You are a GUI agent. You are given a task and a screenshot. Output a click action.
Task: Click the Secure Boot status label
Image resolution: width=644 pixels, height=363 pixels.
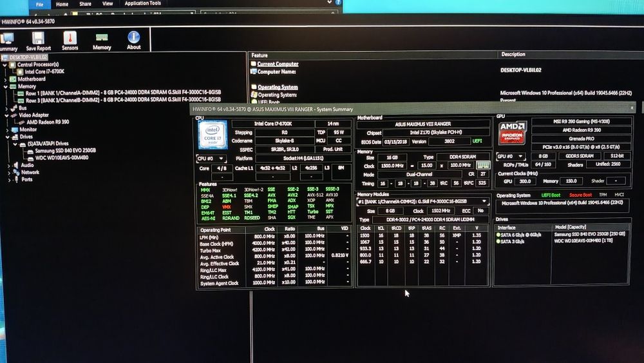coord(580,195)
